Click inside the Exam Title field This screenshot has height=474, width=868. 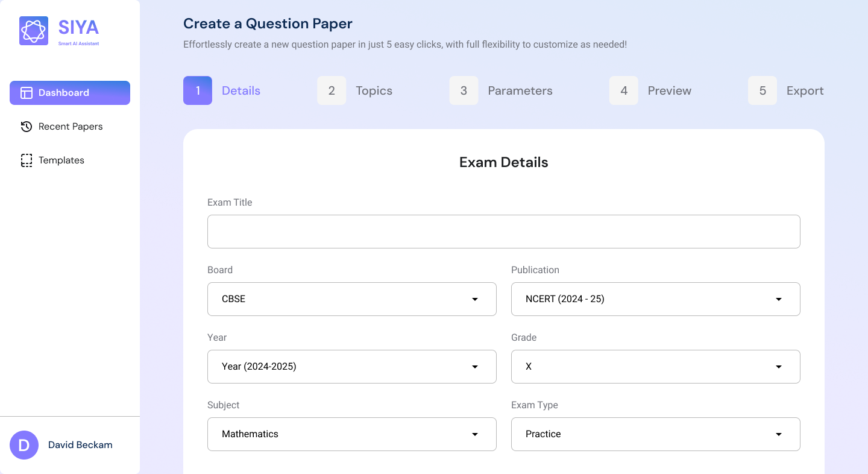click(x=503, y=232)
